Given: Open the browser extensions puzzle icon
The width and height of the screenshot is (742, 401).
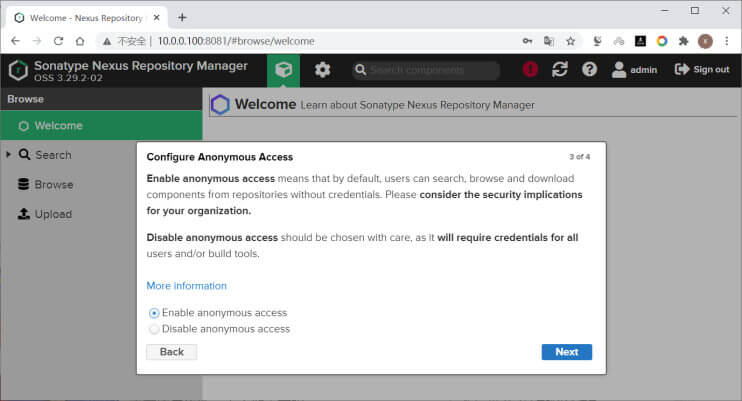Looking at the screenshot, I should [683, 41].
